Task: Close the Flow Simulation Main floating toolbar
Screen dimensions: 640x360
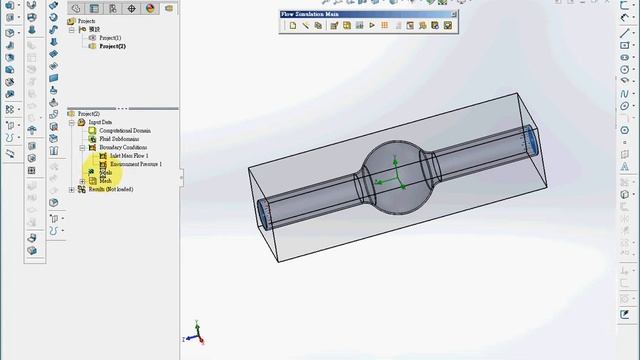Action: 453,14
